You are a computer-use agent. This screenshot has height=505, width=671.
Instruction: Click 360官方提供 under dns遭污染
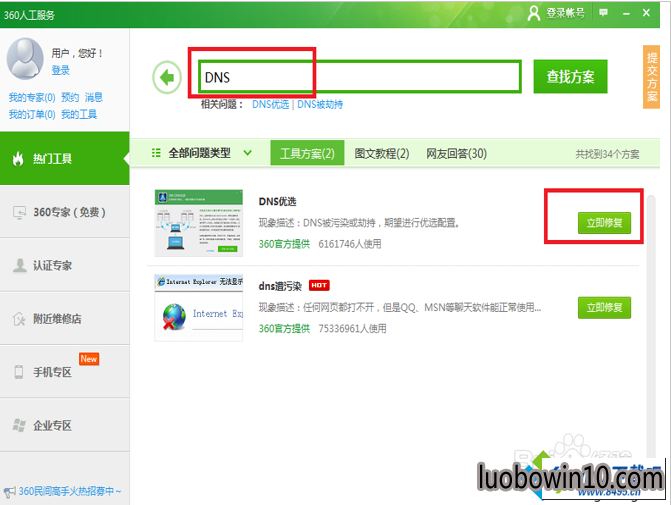(x=284, y=329)
